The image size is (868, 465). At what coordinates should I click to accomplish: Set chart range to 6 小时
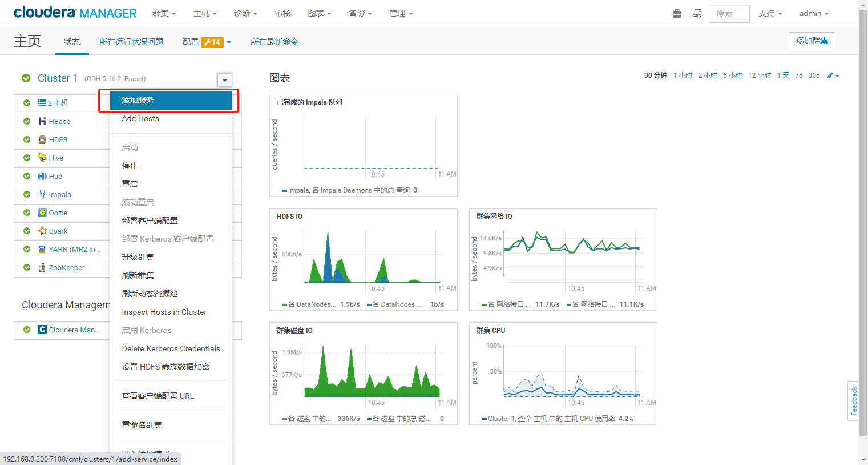pyautogui.click(x=733, y=75)
